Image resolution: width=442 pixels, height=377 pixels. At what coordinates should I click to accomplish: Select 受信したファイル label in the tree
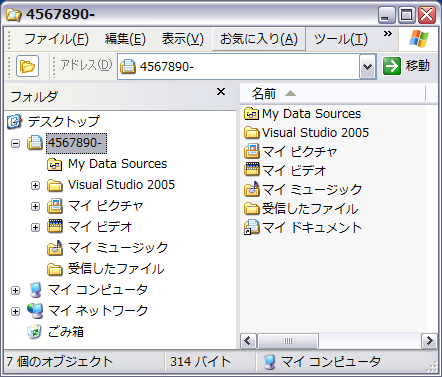pyautogui.click(x=116, y=269)
